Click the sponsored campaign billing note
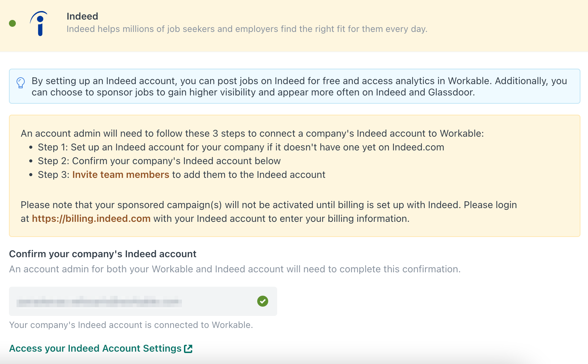This screenshot has width=588, height=364. point(269,212)
